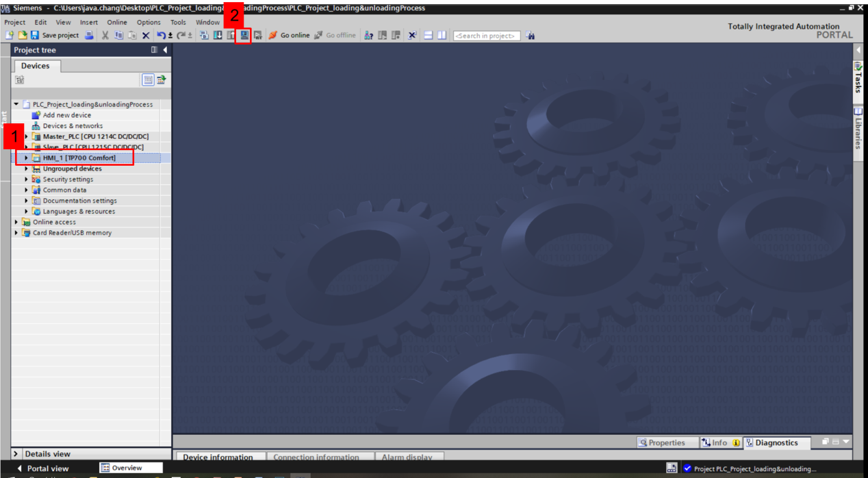Expand the HMI_1 [TP700 Comfort] node
Image resolution: width=868 pixels, height=478 pixels.
(x=27, y=158)
